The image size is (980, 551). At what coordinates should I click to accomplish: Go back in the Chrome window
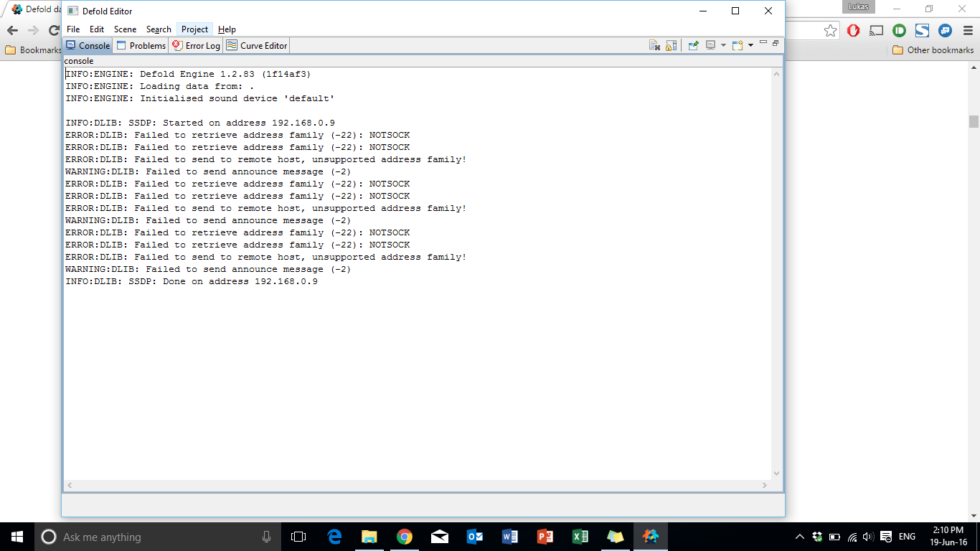click(x=12, y=30)
